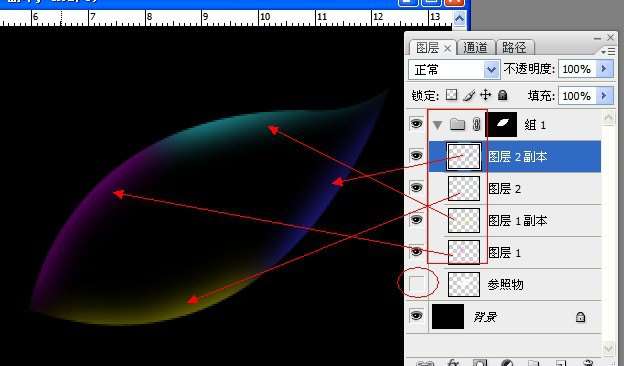Screen dimensions: 624x366
Task: Click the chain link icon on 组 1
Action: pos(476,125)
